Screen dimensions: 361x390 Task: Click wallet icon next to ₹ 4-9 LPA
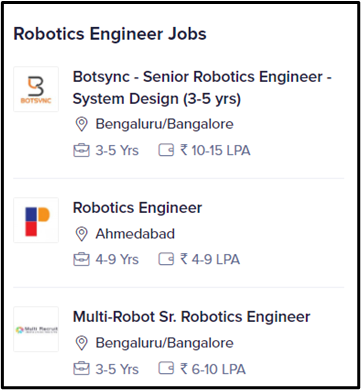[x=166, y=260]
